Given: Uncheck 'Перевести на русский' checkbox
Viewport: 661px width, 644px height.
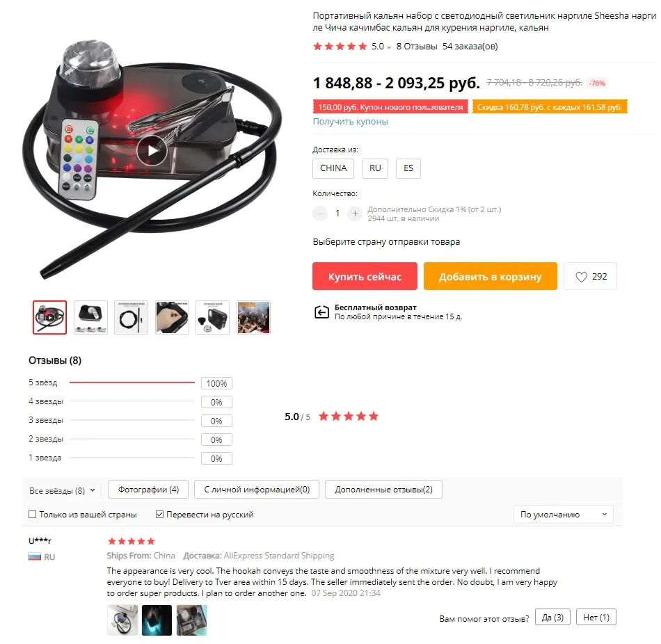Looking at the screenshot, I should pos(159,514).
